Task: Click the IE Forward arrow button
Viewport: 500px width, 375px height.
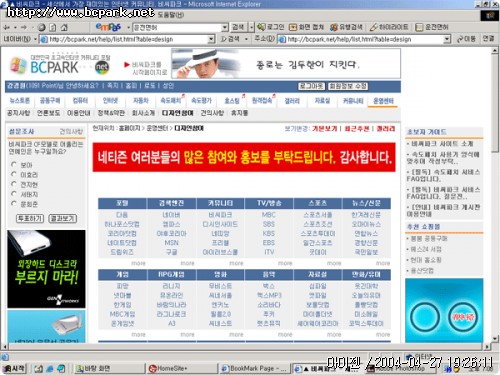Action: click(24, 27)
